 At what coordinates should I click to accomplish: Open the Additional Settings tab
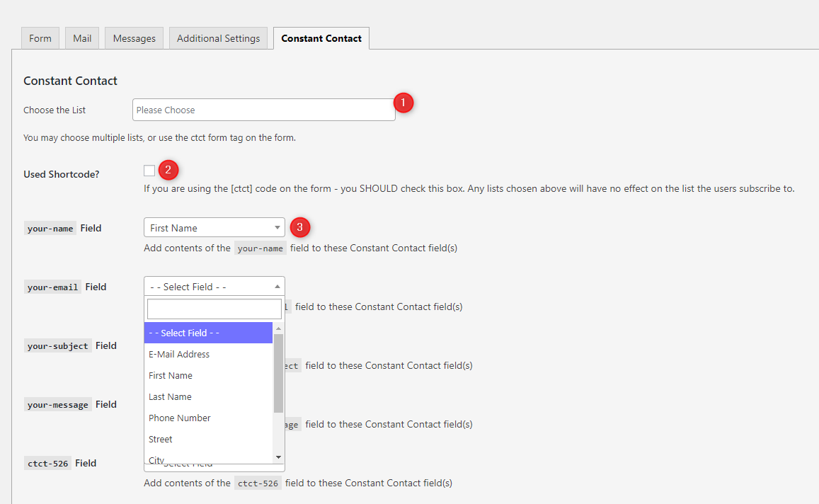click(218, 38)
